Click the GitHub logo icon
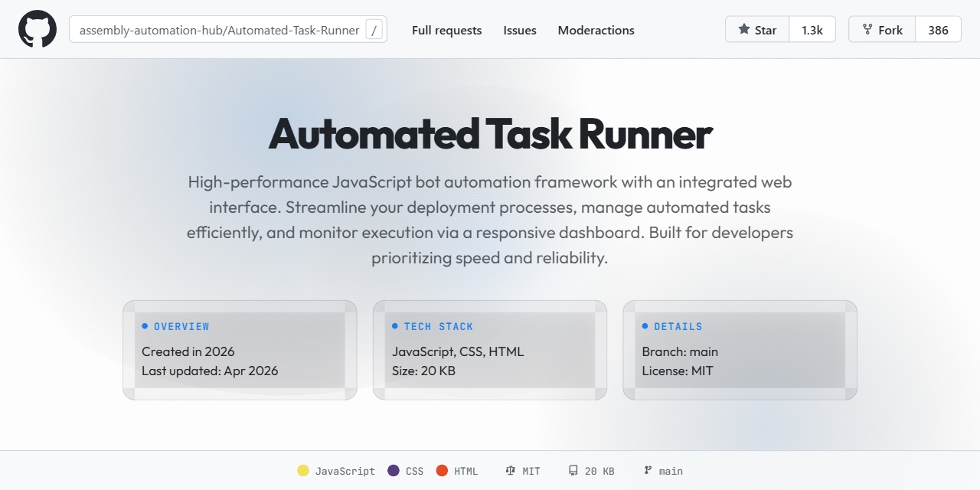Viewport: 980px width, 490px height. [x=37, y=29]
